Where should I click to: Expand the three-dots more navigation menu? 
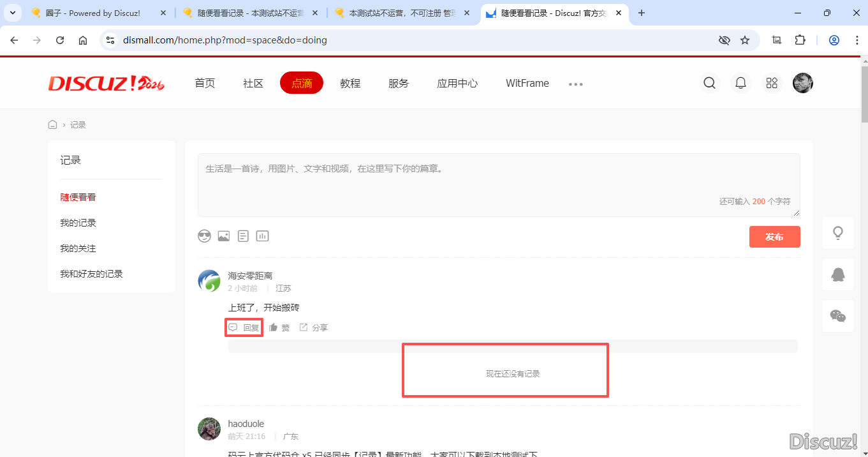click(575, 84)
